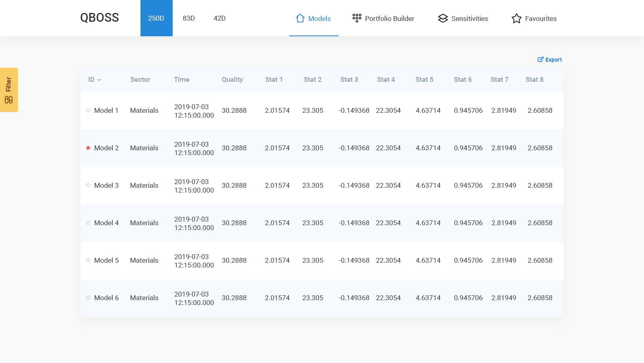
Task: Click the Export icon above the table
Action: 540,60
